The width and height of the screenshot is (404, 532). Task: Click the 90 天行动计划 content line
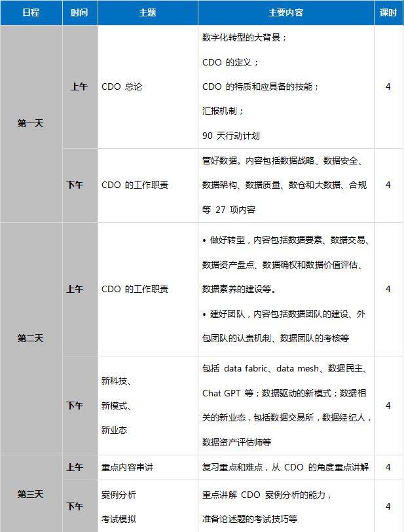[231, 136]
